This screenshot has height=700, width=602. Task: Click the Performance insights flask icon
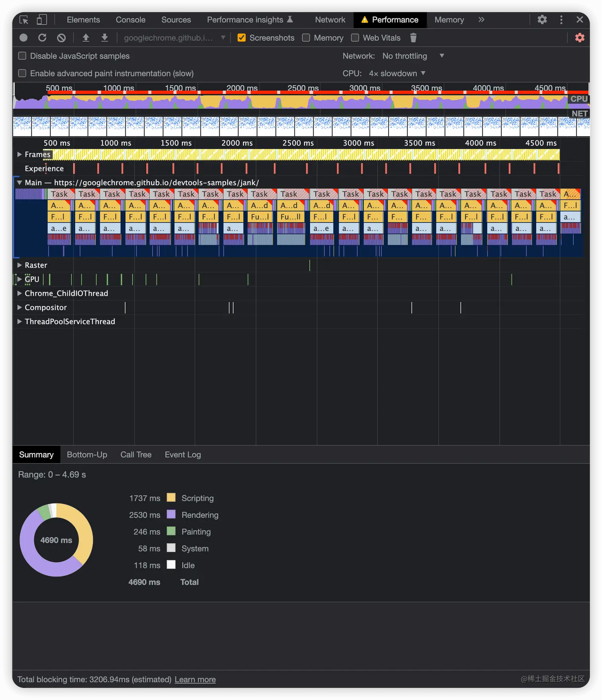[x=290, y=19]
